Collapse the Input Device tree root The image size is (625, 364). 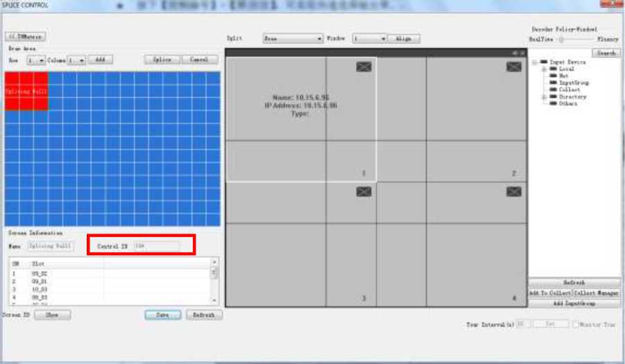535,62
